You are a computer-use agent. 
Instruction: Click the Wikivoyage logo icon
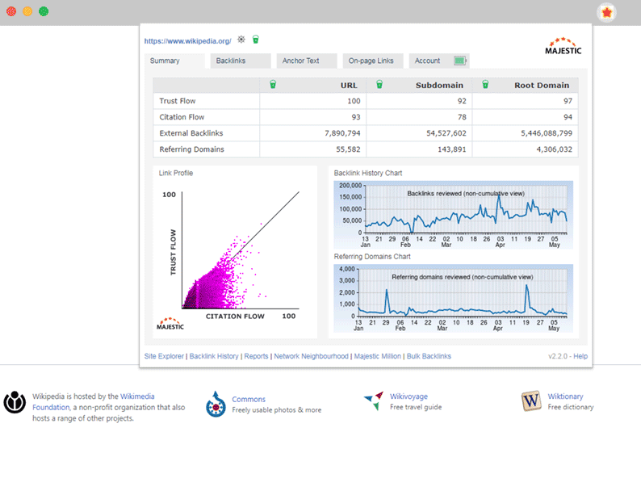pyautogui.click(x=374, y=400)
